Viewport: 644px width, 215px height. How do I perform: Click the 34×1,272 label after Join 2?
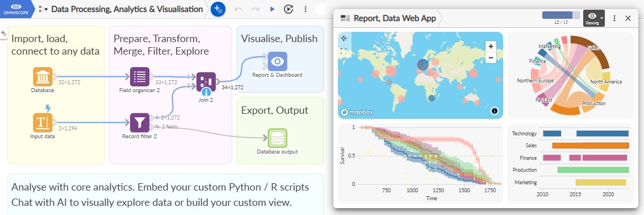coord(233,88)
